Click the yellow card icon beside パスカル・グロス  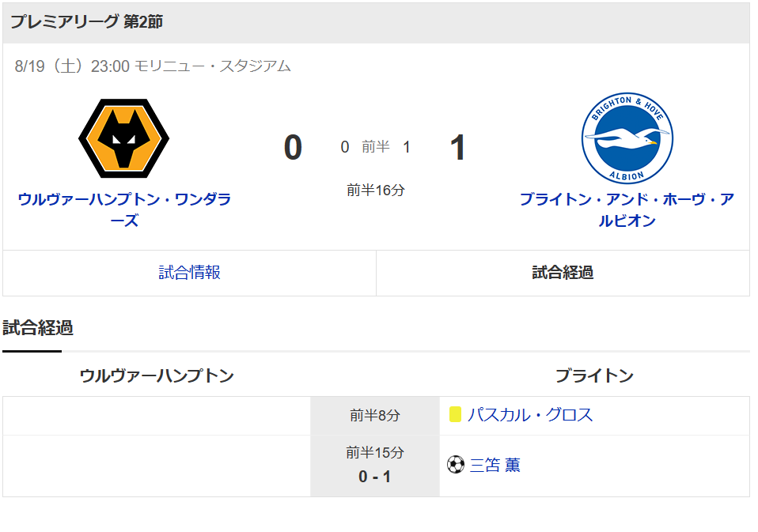pos(455,415)
